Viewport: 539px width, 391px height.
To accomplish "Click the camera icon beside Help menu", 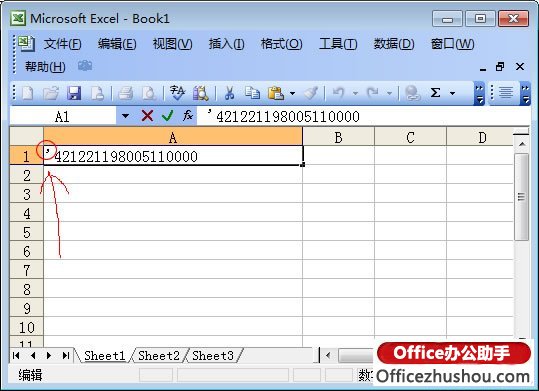I will 85,66.
